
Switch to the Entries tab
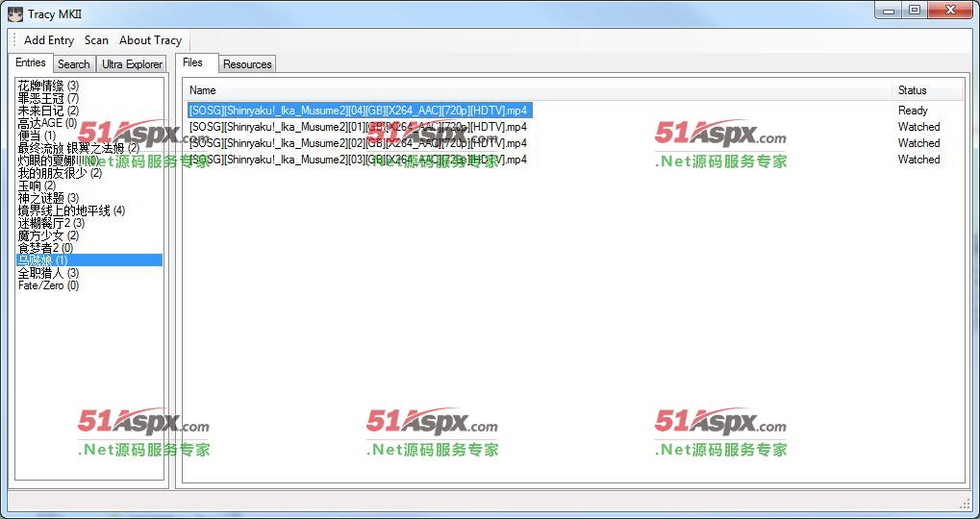31,62
